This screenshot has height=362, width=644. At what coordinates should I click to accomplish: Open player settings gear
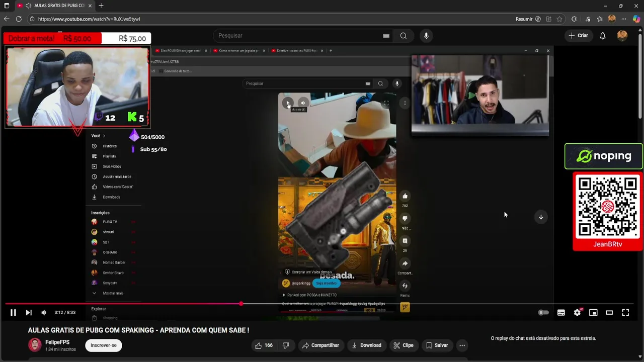(x=577, y=312)
